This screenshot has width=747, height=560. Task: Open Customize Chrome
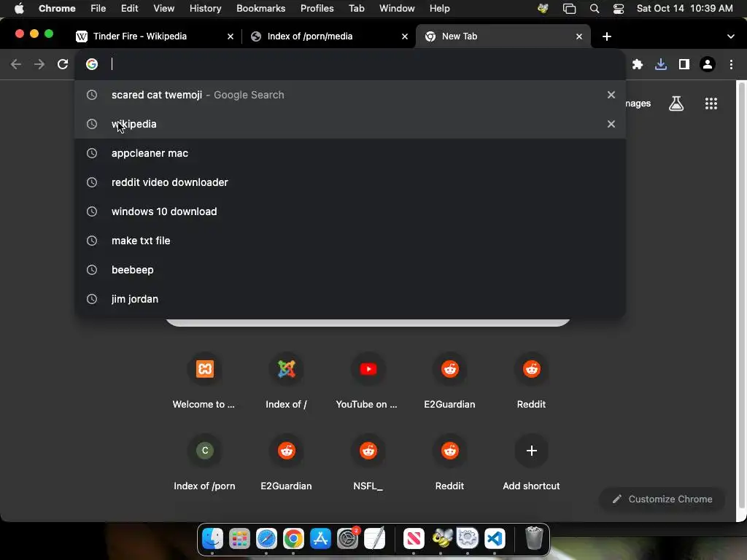pos(662,499)
